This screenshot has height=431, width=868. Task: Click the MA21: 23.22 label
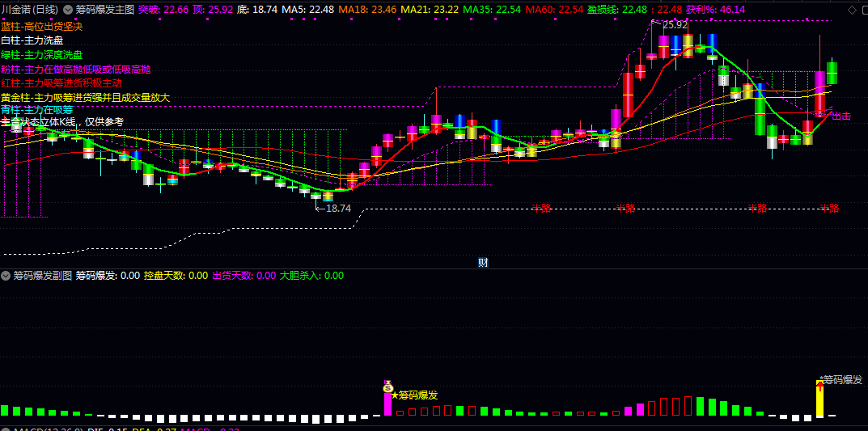point(430,10)
